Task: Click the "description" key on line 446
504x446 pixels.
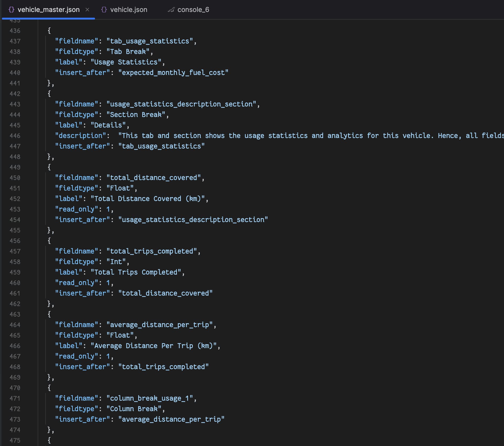Action: click(80, 136)
